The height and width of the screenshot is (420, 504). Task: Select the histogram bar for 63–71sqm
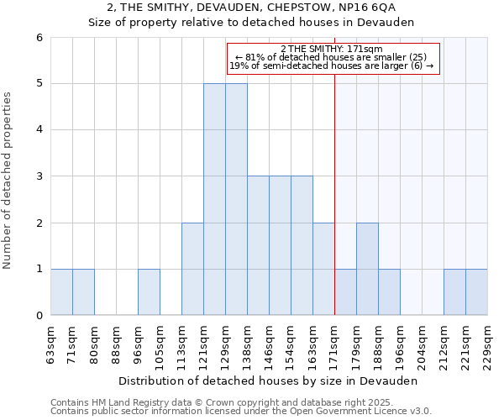(x=61, y=291)
